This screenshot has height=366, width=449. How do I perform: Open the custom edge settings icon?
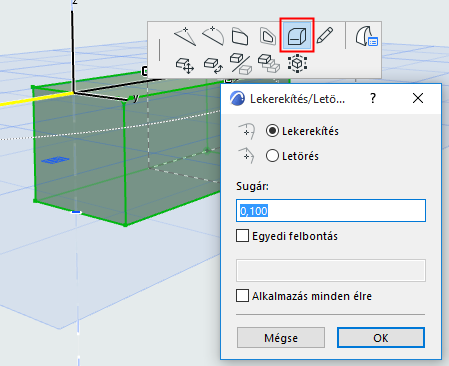pyautogui.click(x=366, y=36)
